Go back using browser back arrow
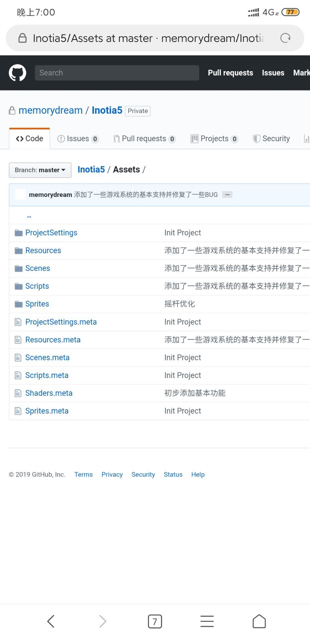Screen dimensions: 310x644 click(x=51, y=621)
